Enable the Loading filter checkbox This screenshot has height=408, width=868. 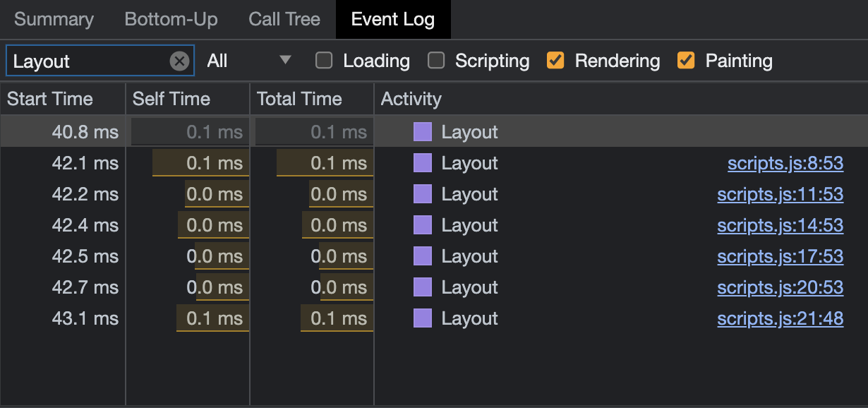click(323, 61)
